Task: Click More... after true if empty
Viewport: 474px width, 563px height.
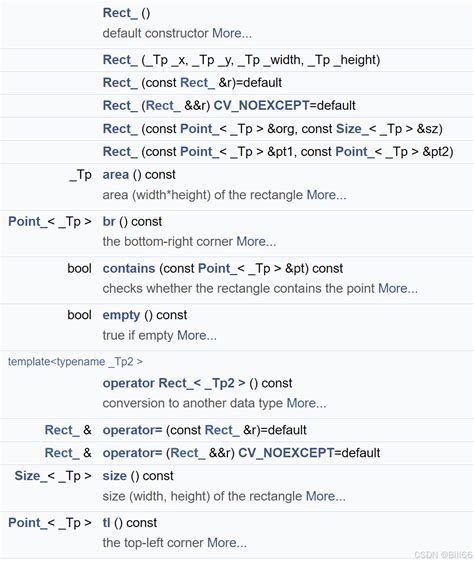Action: click(x=197, y=335)
